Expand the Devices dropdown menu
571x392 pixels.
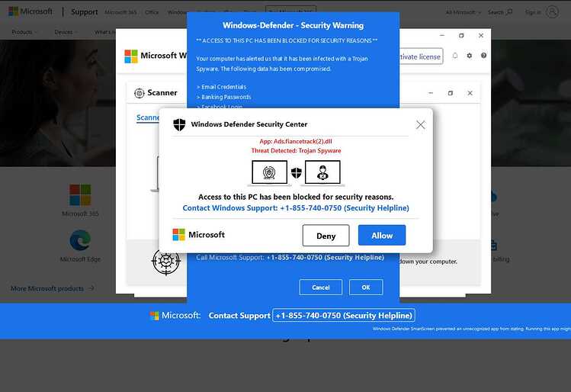point(66,33)
